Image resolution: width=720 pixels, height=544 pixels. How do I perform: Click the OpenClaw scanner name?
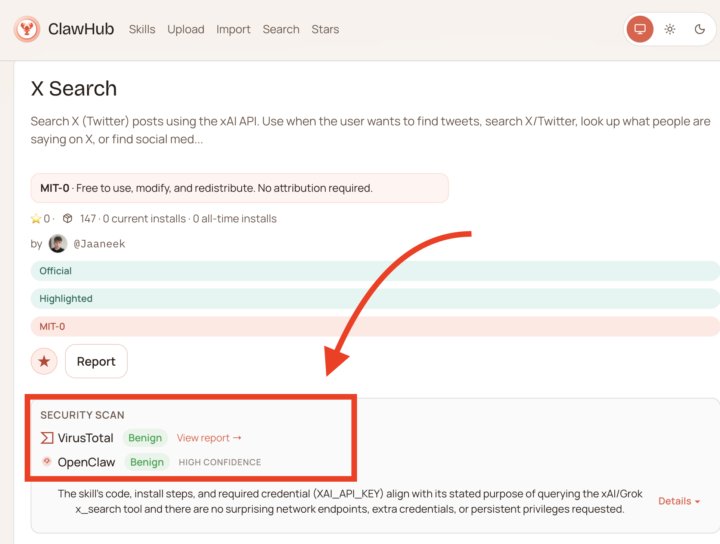pyautogui.click(x=86, y=462)
